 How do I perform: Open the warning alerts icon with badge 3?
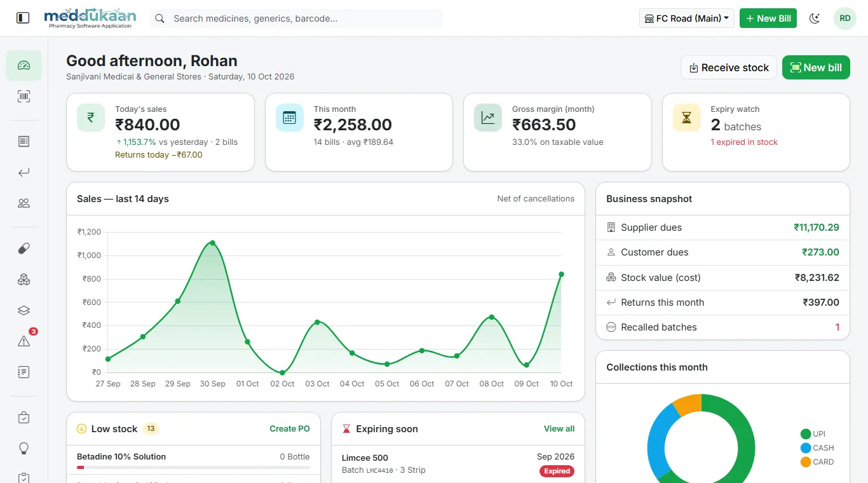click(24, 341)
